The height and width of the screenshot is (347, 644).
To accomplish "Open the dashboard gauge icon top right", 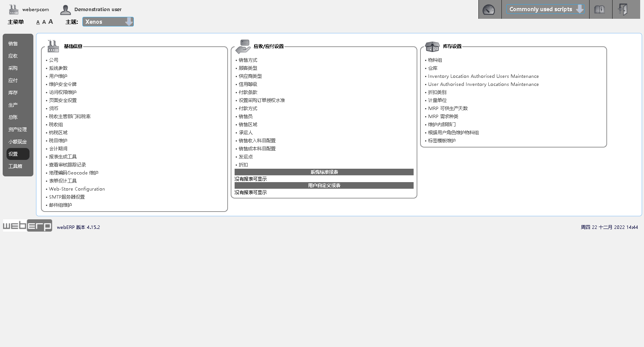I will [x=490, y=9].
